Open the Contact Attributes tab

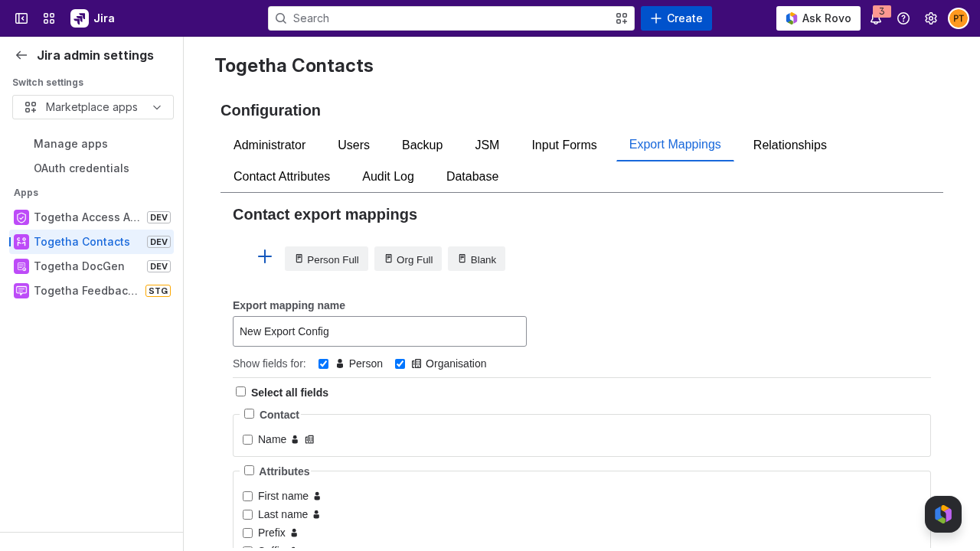(x=282, y=177)
